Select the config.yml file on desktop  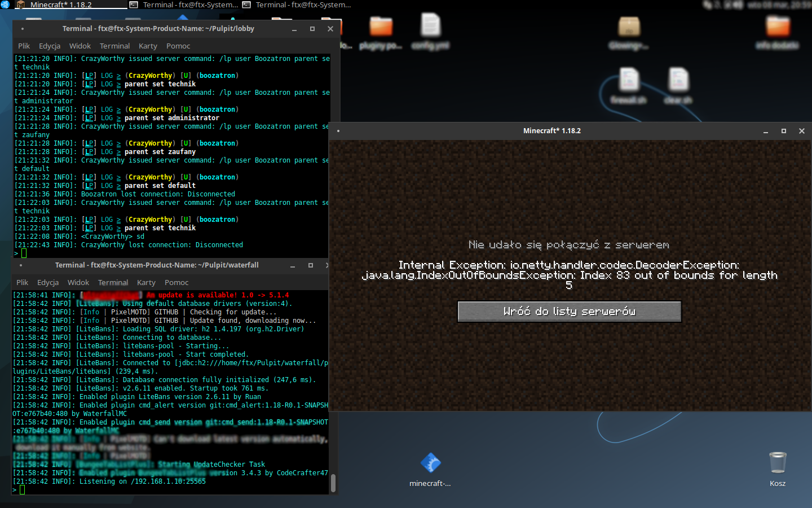pos(430,27)
